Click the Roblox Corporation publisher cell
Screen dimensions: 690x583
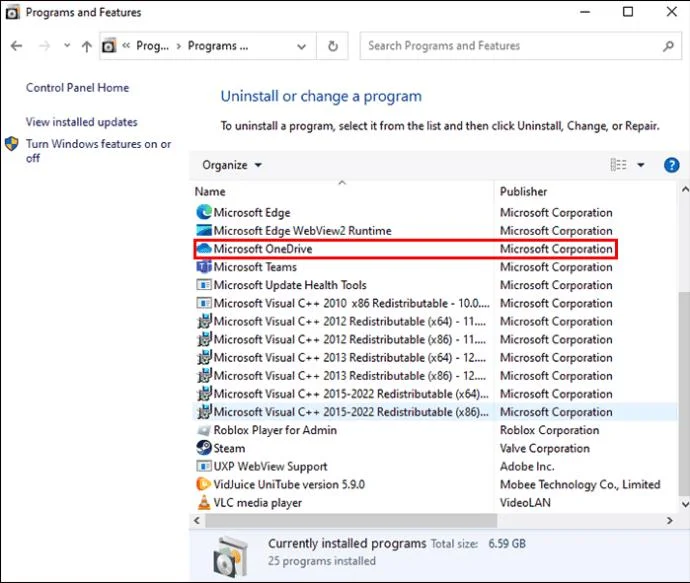click(x=550, y=430)
